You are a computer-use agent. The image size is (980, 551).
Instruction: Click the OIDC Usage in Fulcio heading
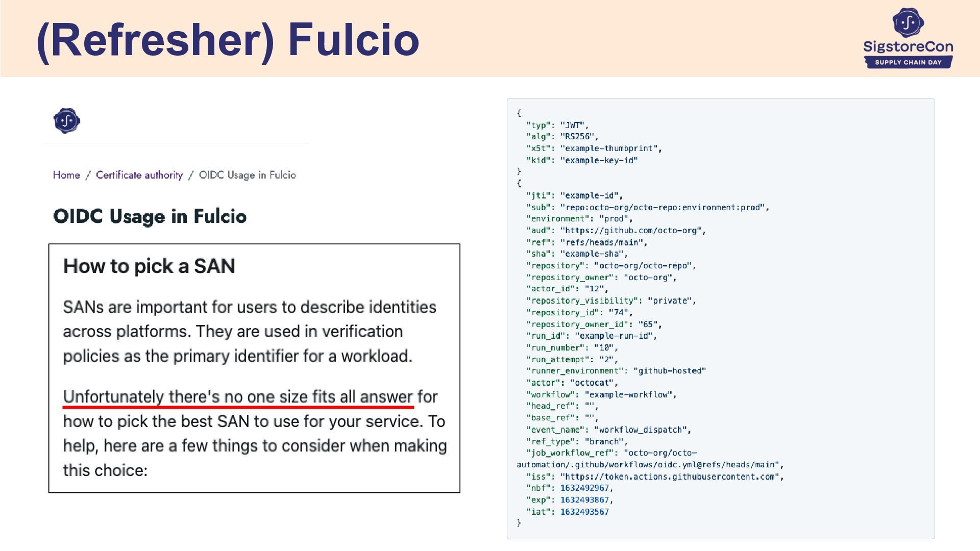pyautogui.click(x=150, y=216)
